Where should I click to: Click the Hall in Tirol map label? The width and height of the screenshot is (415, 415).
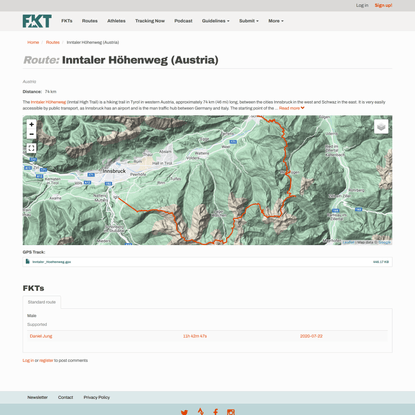(162, 163)
